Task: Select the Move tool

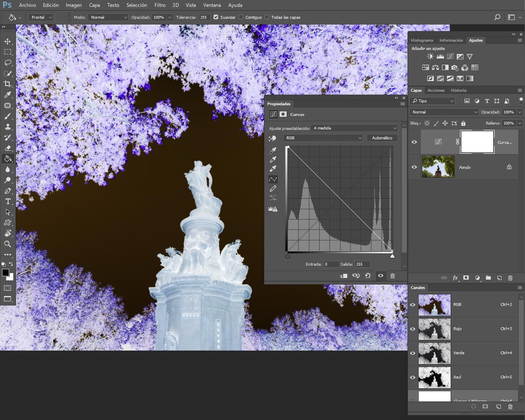Action: pos(7,42)
